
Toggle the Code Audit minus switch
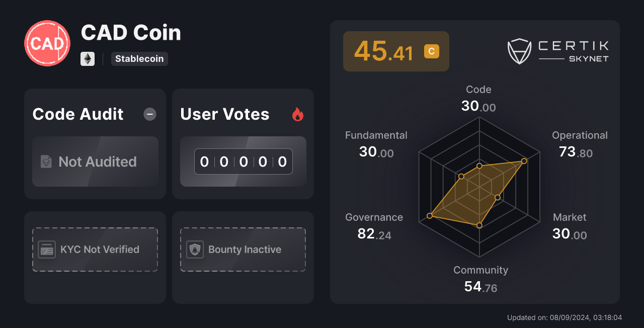click(x=149, y=115)
